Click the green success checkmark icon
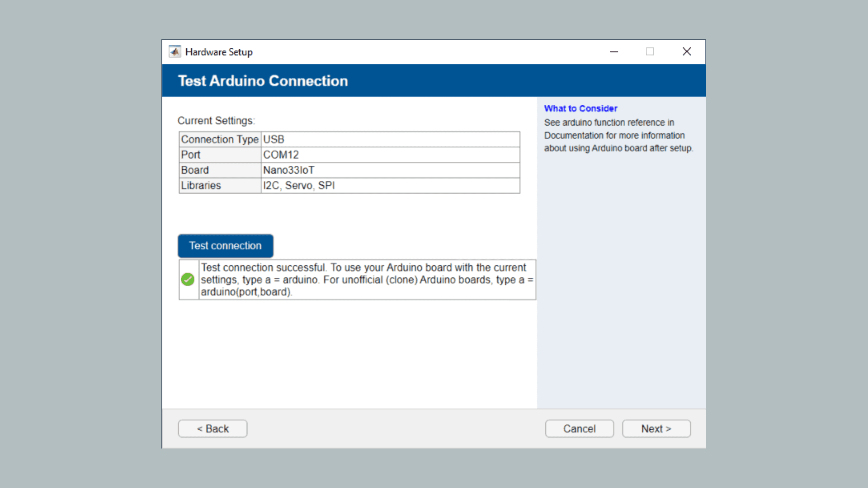This screenshot has width=868, height=488. [x=188, y=280]
